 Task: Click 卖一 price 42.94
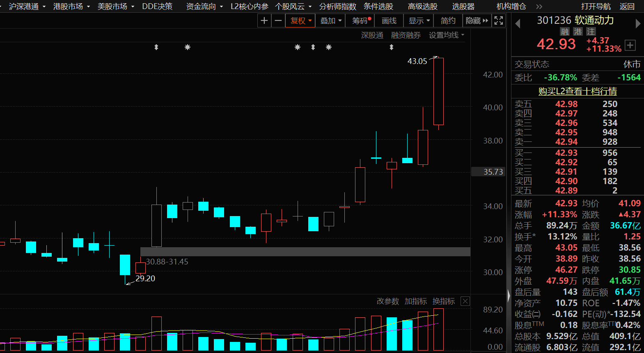566,142
